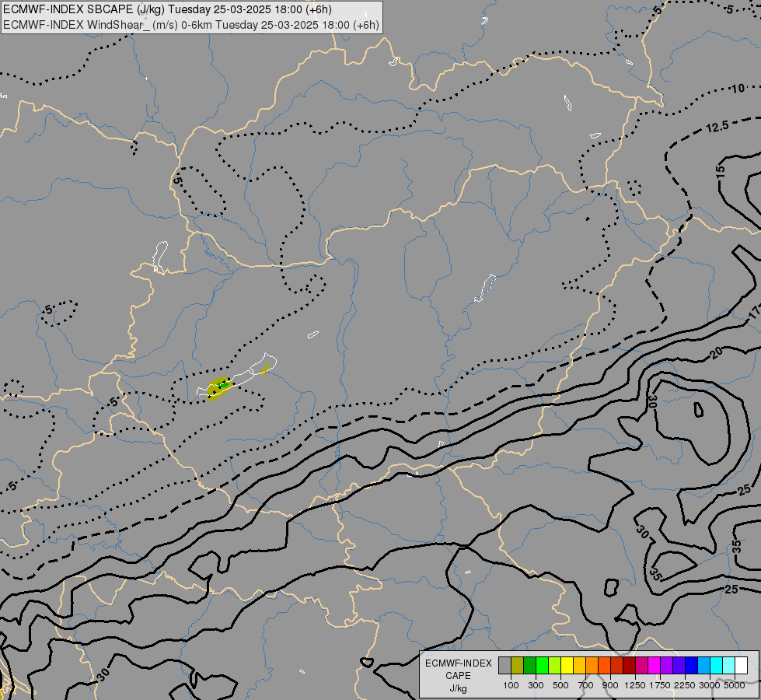Screen dimensions: 761x700
Task: Select the white swatch at the legend's end
Action: point(741,665)
